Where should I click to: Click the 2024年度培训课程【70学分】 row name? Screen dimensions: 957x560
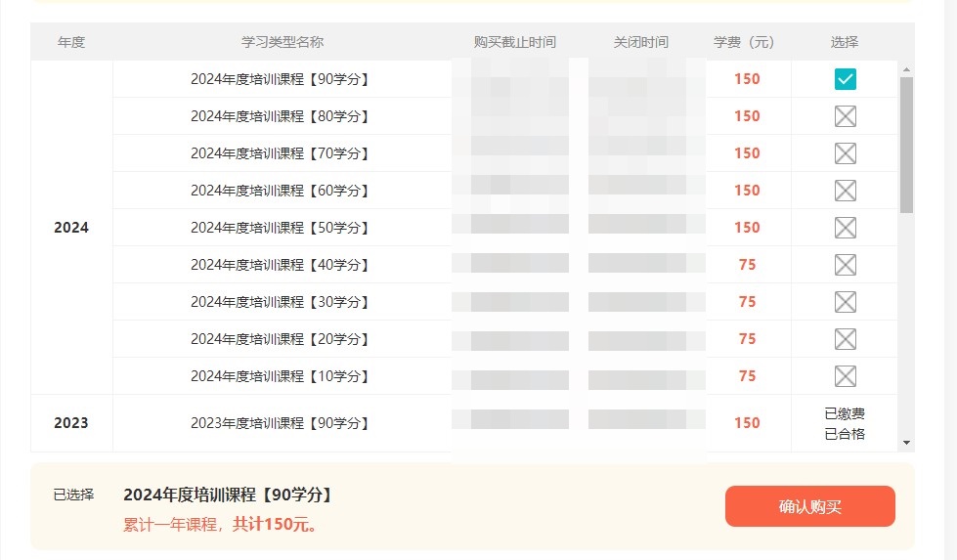282,153
